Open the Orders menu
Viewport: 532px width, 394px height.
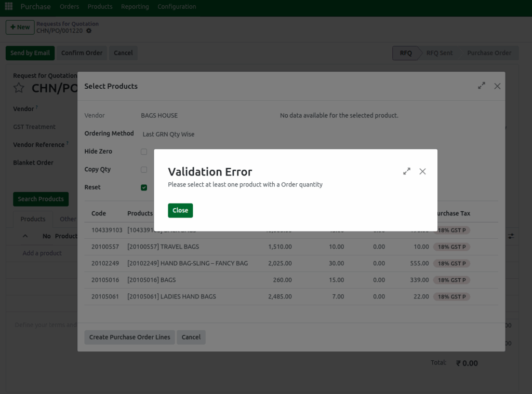click(69, 6)
